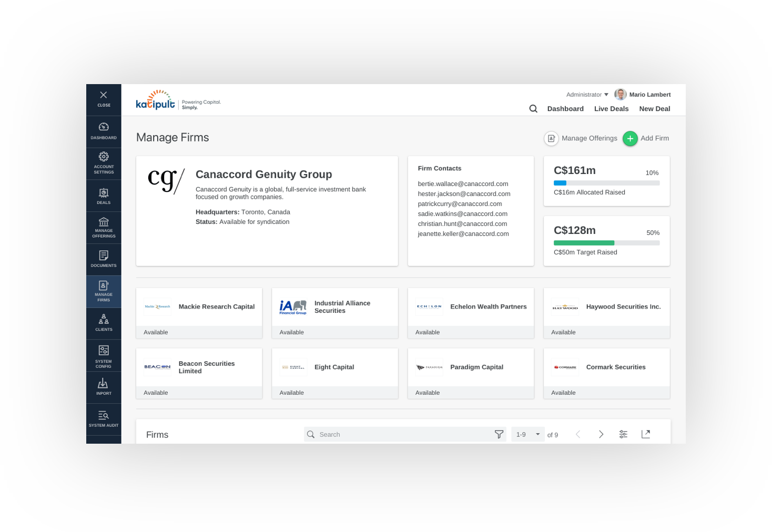Click the Katipult logo
The image size is (772, 532).
[178, 100]
